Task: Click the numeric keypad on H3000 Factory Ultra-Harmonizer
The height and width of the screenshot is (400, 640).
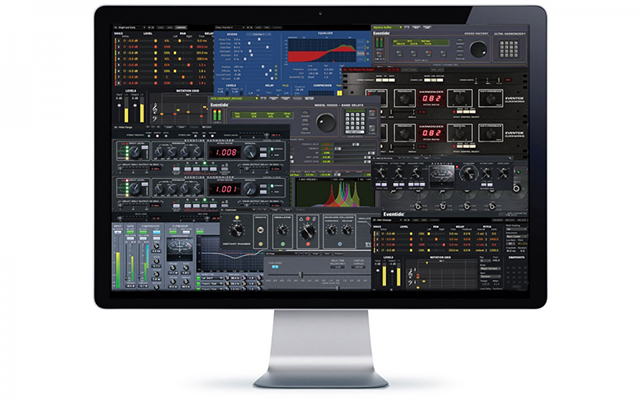Action: [509, 50]
